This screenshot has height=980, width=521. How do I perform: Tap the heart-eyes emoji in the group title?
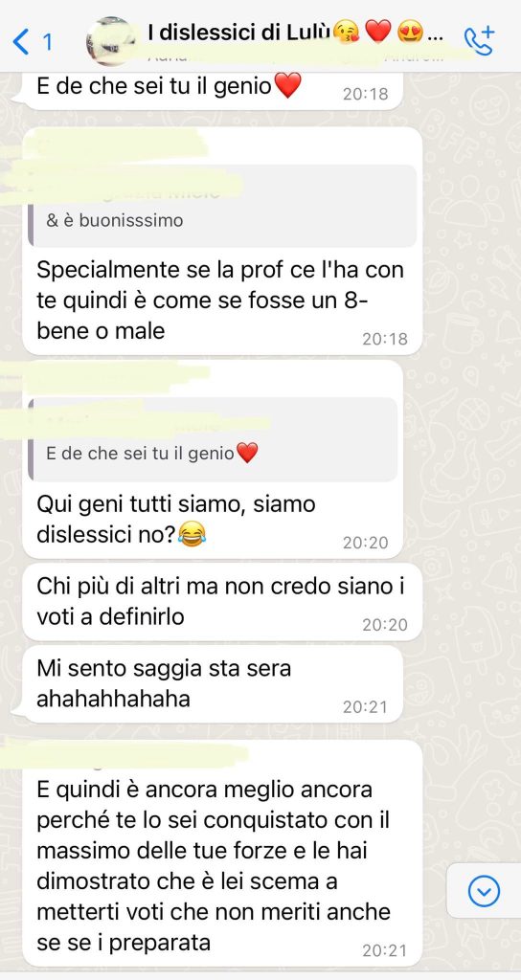tap(410, 32)
